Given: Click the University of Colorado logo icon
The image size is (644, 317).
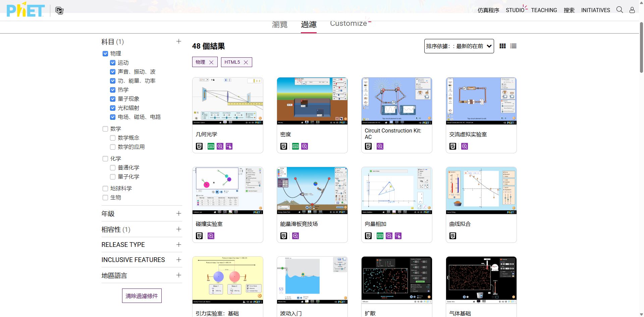Looking at the screenshot, I should 59,11.
